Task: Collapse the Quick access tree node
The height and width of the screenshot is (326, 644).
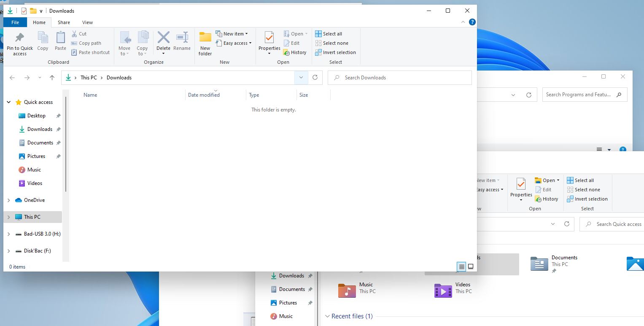Action: [9, 102]
